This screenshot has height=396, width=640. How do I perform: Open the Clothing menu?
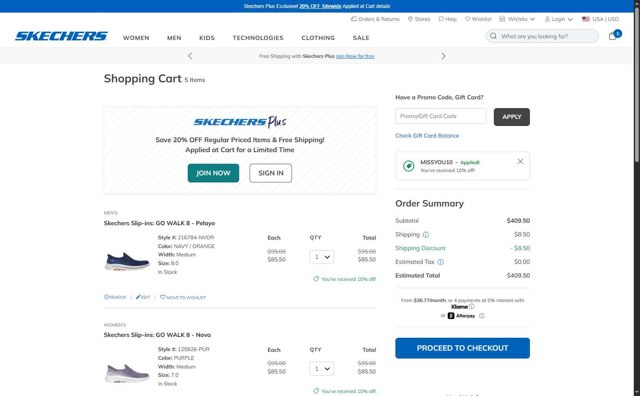318,38
